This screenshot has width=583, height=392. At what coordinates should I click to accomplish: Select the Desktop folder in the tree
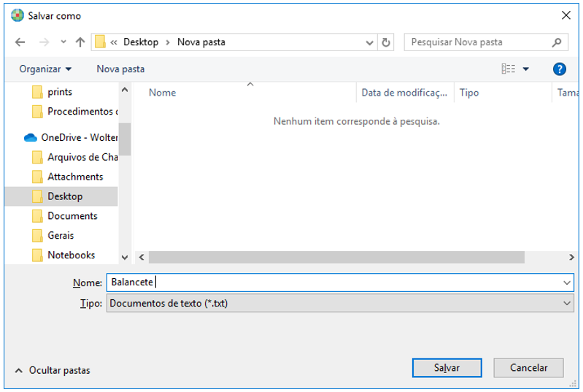[61, 196]
